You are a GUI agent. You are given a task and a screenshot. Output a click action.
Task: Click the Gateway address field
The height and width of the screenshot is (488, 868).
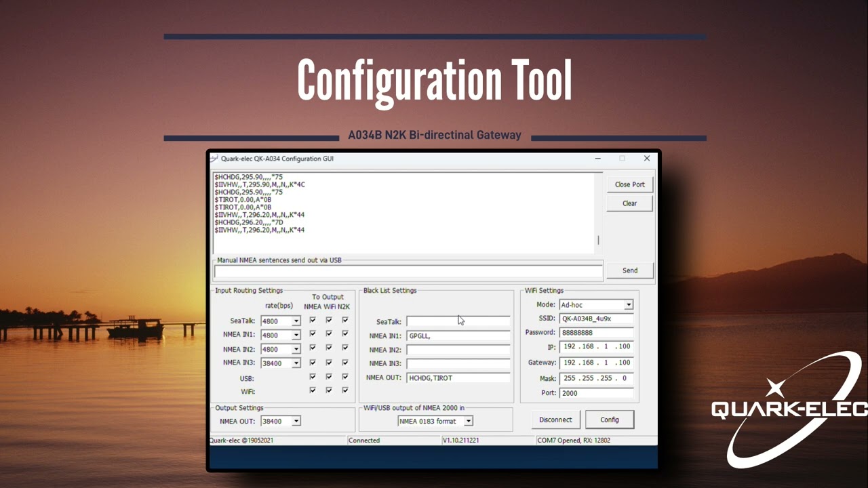click(597, 363)
